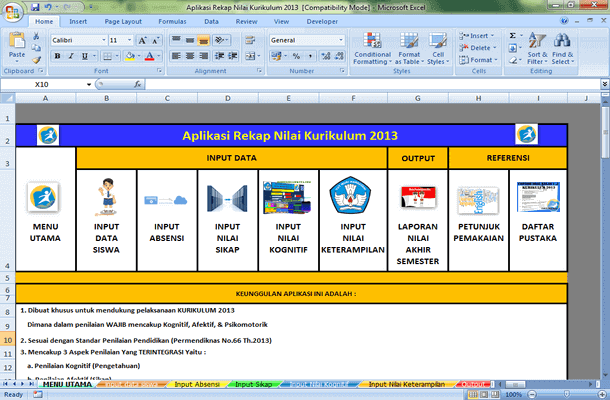Open the font size 11 dropdown
Viewport: 610px width, 400px height.
[130, 40]
